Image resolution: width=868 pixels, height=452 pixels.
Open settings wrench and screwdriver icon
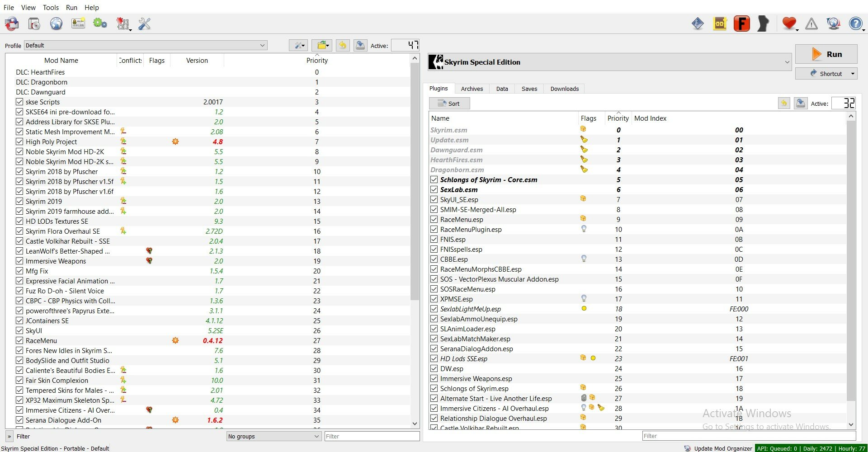point(144,24)
